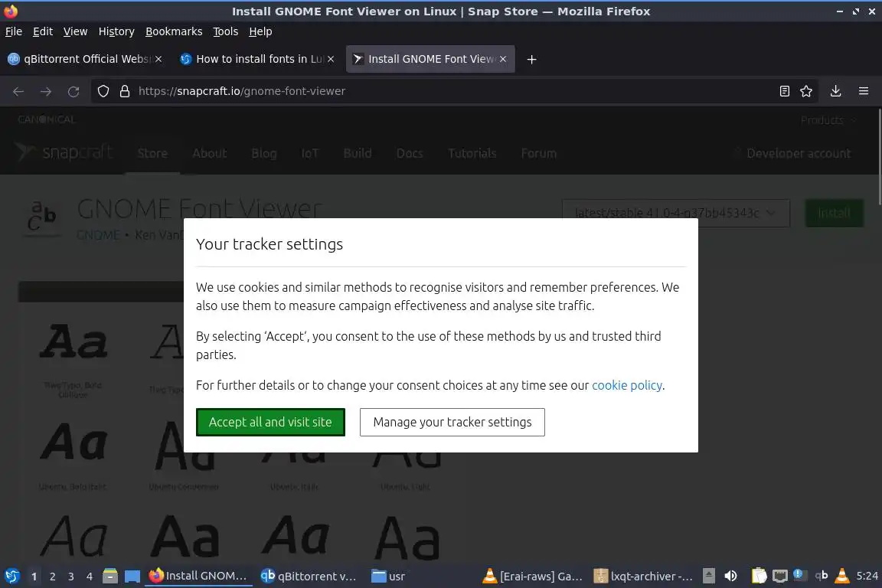Open the Bookmarks menu
The height and width of the screenshot is (588, 882).
174,31
